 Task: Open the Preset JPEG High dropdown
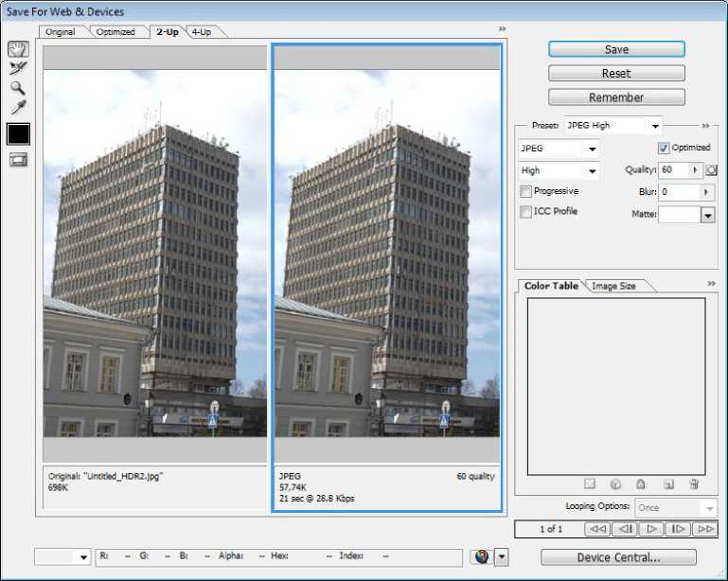pyautogui.click(x=653, y=126)
